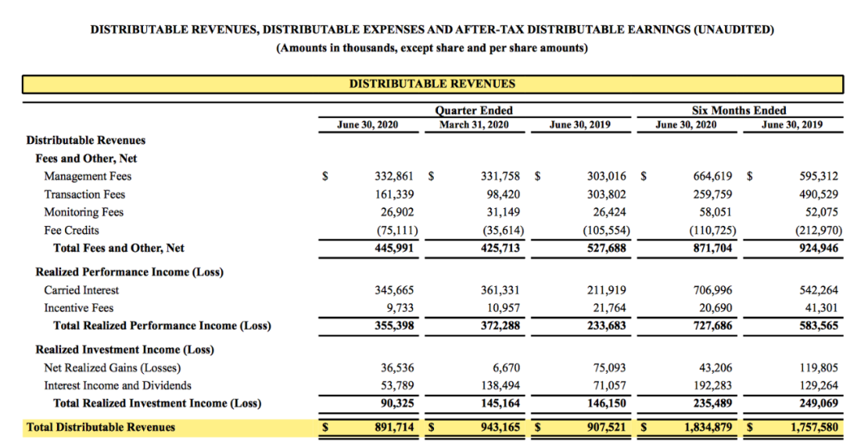Click the Management Fees row label
Viewport: 868px width, 447px height.
click(88, 176)
